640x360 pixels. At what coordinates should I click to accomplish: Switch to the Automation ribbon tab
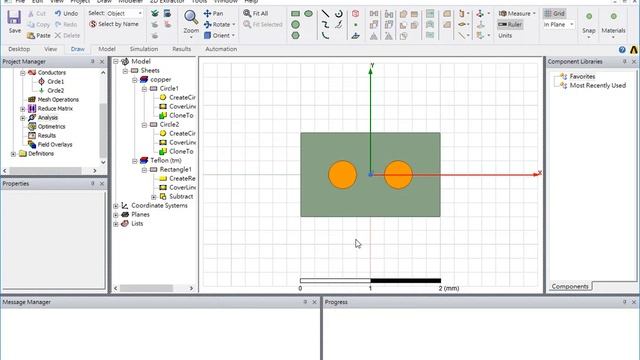pos(221,49)
